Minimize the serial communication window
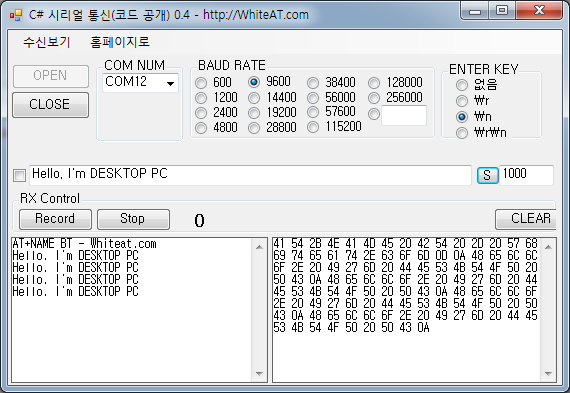Screen dimensions: 570x393 click(x=475, y=11)
